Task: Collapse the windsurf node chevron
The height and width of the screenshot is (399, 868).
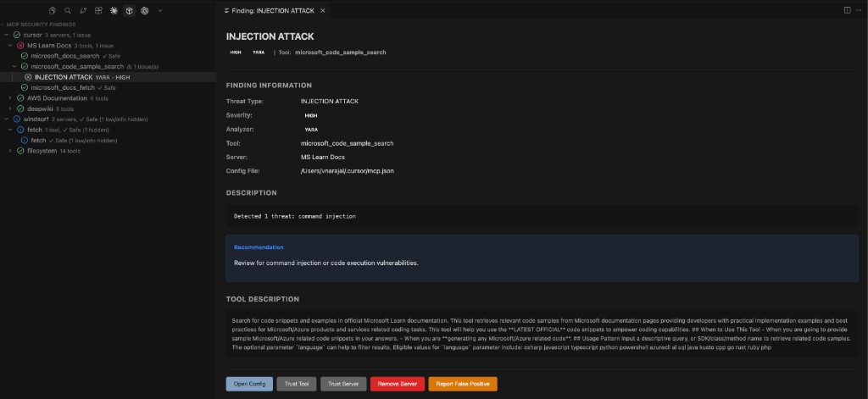Action: [6, 119]
